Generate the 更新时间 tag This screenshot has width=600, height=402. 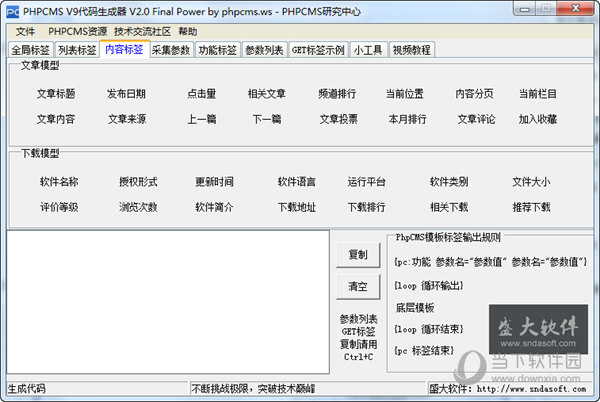click(x=214, y=182)
